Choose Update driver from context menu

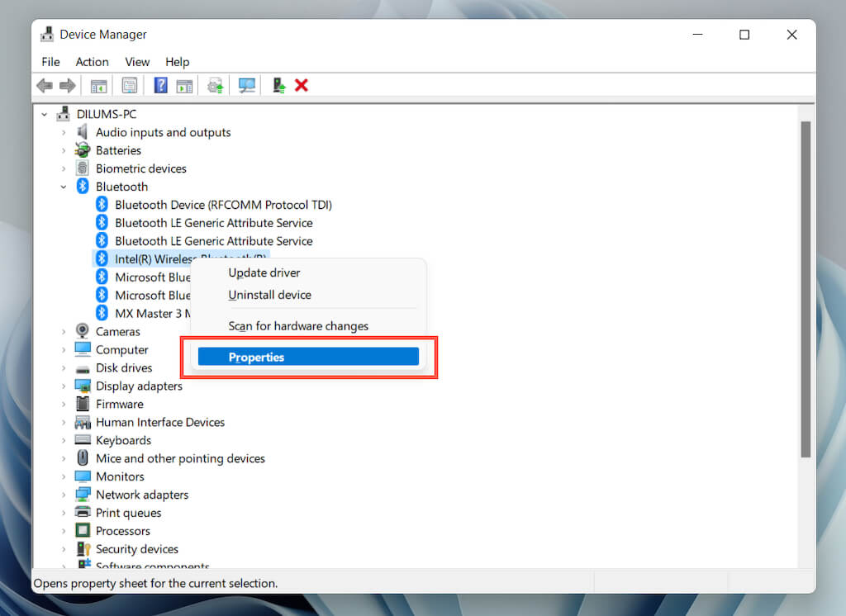click(x=308, y=273)
